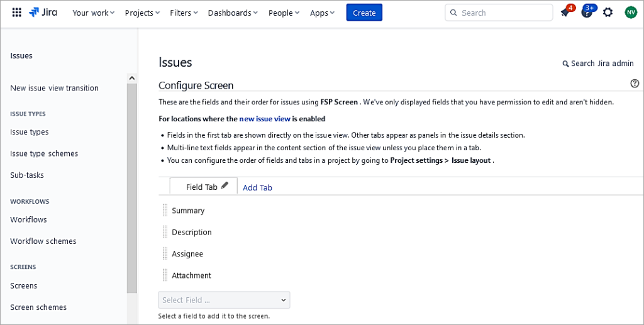Open New issue view transition in sidebar
Image resolution: width=644 pixels, height=325 pixels.
pyautogui.click(x=54, y=88)
